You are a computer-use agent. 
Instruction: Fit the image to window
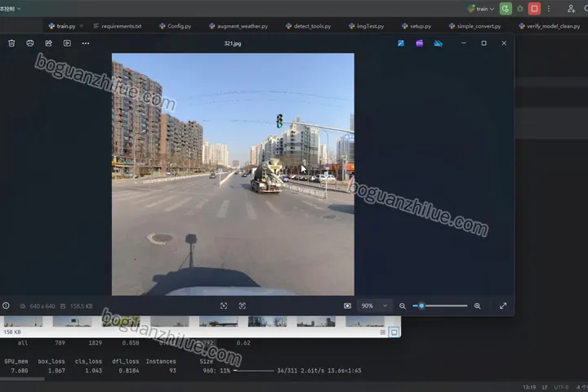[224, 305]
